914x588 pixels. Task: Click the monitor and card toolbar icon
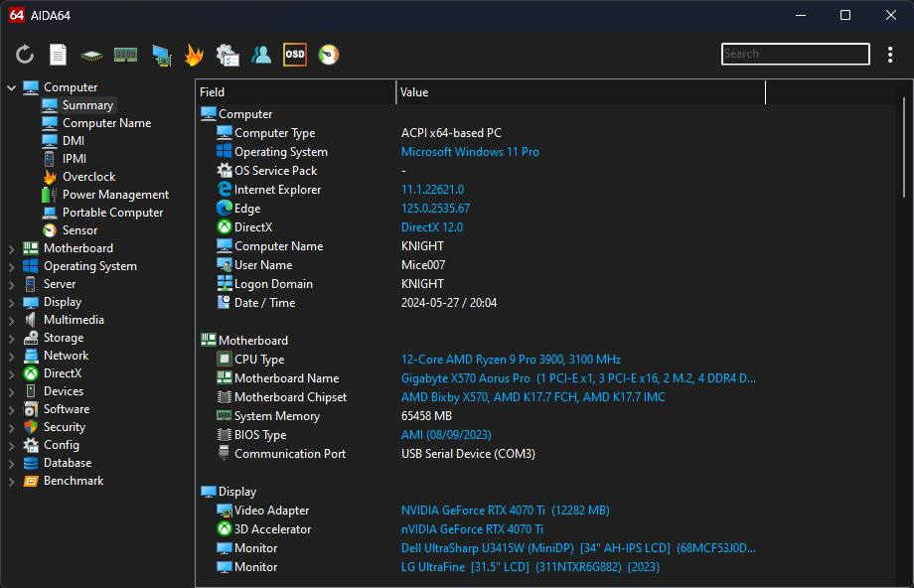point(160,55)
